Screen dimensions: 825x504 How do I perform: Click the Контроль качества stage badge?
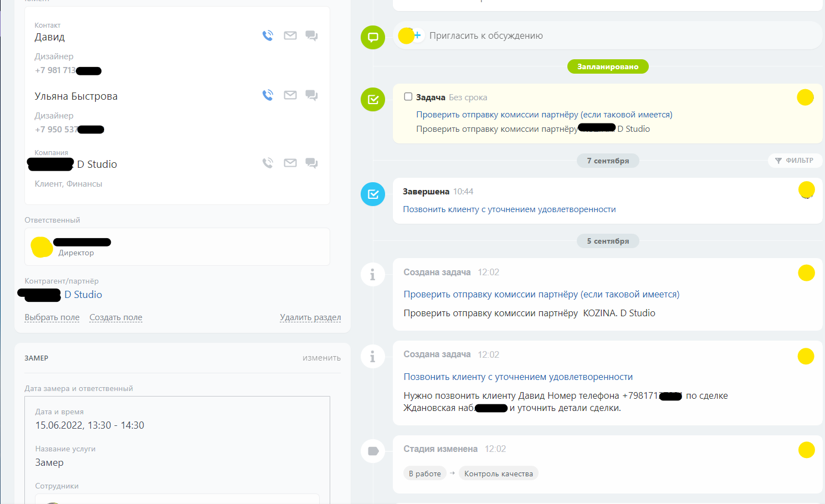click(498, 474)
